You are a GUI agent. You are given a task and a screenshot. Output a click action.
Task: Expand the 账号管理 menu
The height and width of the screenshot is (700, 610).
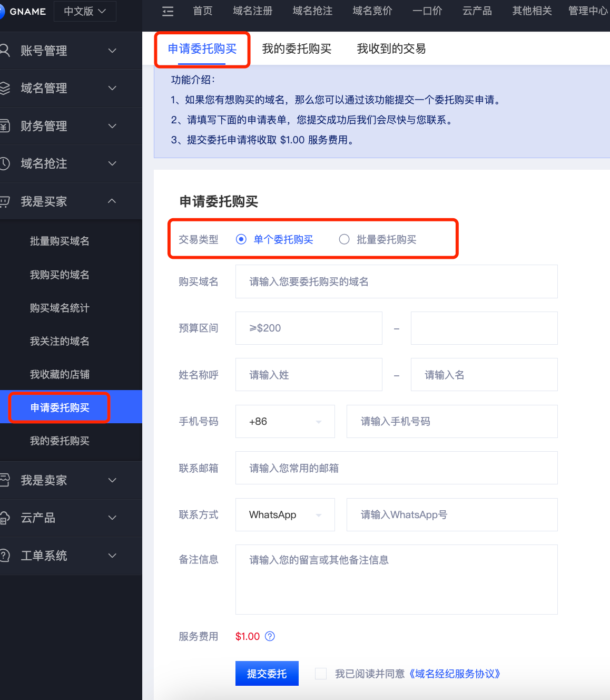(x=71, y=51)
